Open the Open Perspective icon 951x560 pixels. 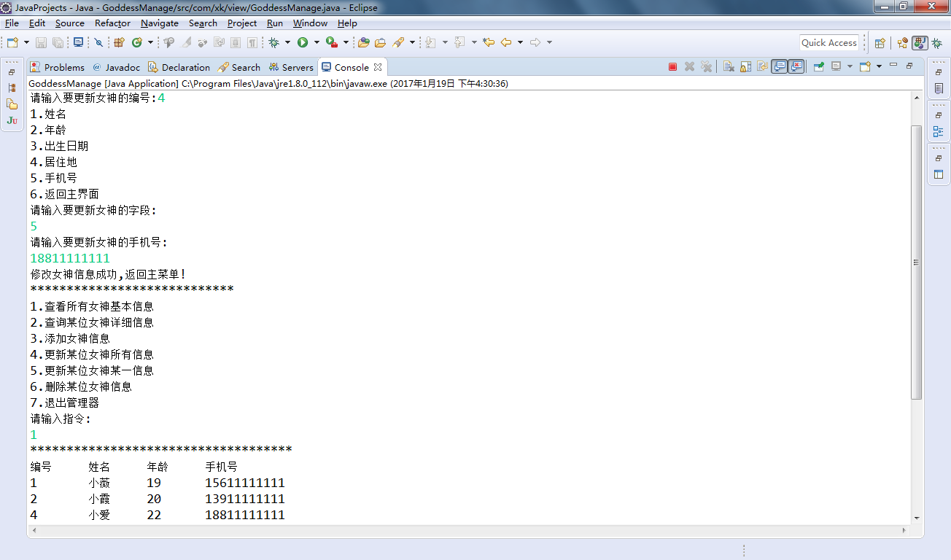880,43
